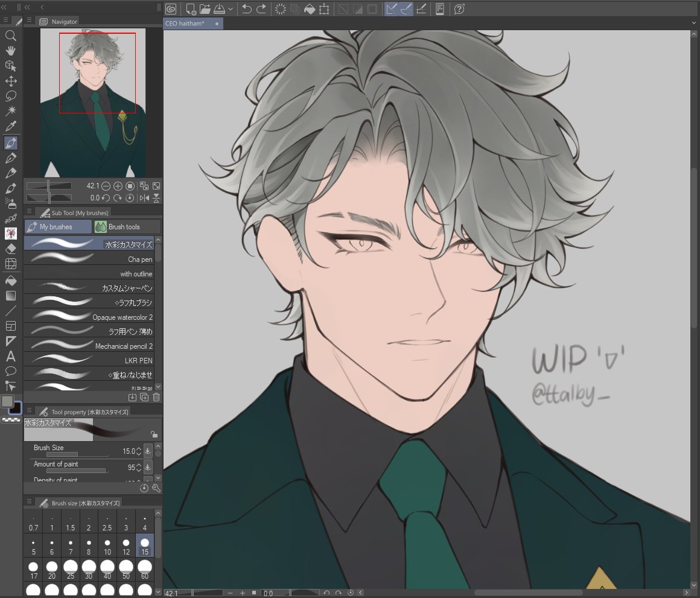Open Clip Studio launcher icon
Viewport: 700px width, 598px height.
171,9
